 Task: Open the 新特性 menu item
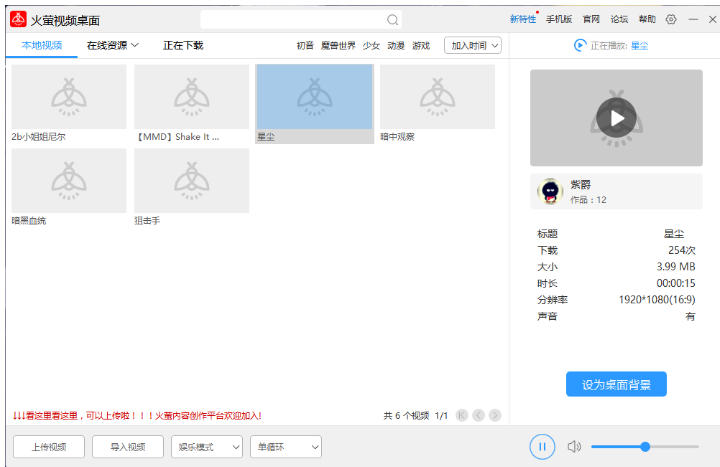[523, 19]
